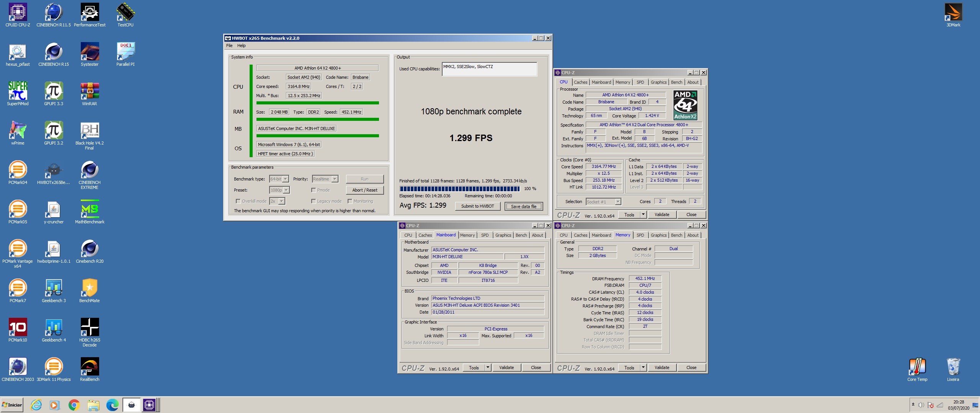This screenshot has width=980, height=413.
Task: Click Abort / Reset button
Action: pyautogui.click(x=364, y=190)
